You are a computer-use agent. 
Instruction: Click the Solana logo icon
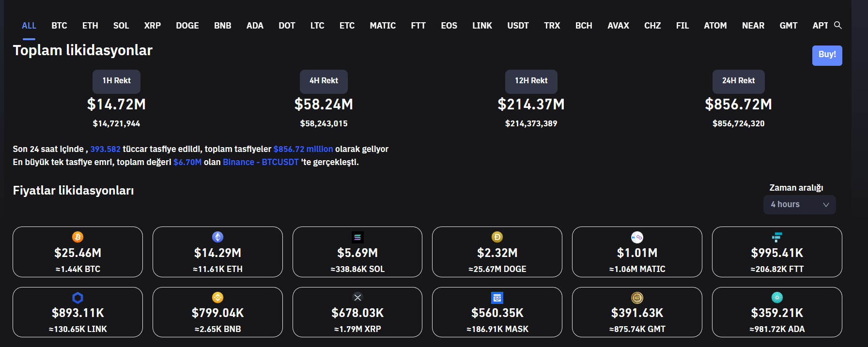click(x=357, y=237)
